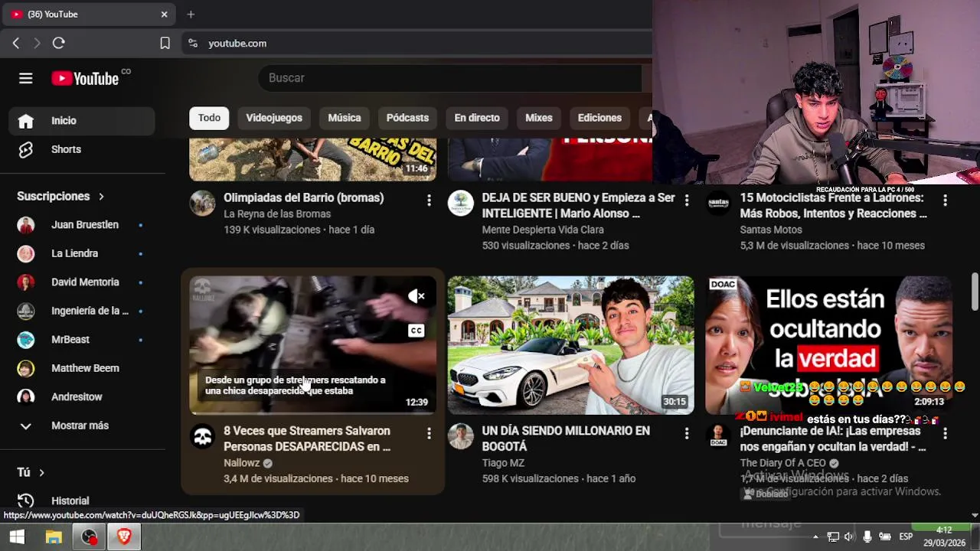Open La Liendra subscription
This screenshot has width=980, height=551.
click(82, 253)
